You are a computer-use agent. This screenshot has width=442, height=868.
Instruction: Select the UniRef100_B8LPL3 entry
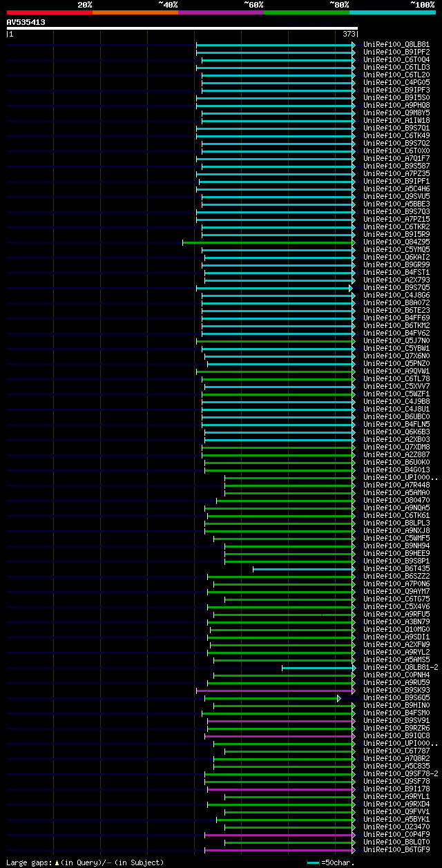[x=396, y=523]
